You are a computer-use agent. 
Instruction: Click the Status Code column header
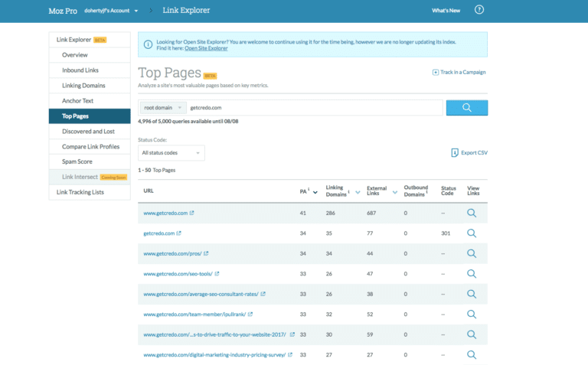(x=448, y=191)
